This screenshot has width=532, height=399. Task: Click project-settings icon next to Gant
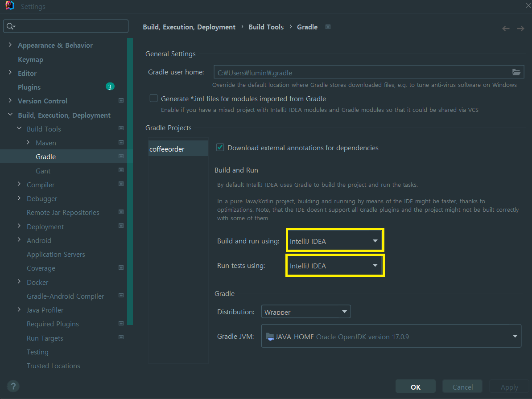pos(121,170)
